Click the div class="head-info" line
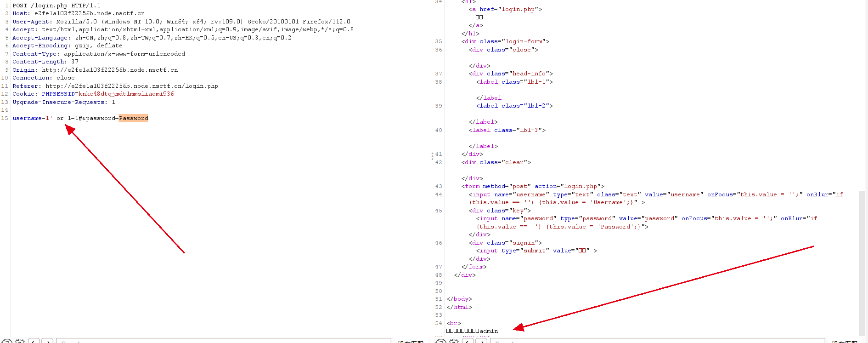Screen dimensions: 868x343 (511, 74)
